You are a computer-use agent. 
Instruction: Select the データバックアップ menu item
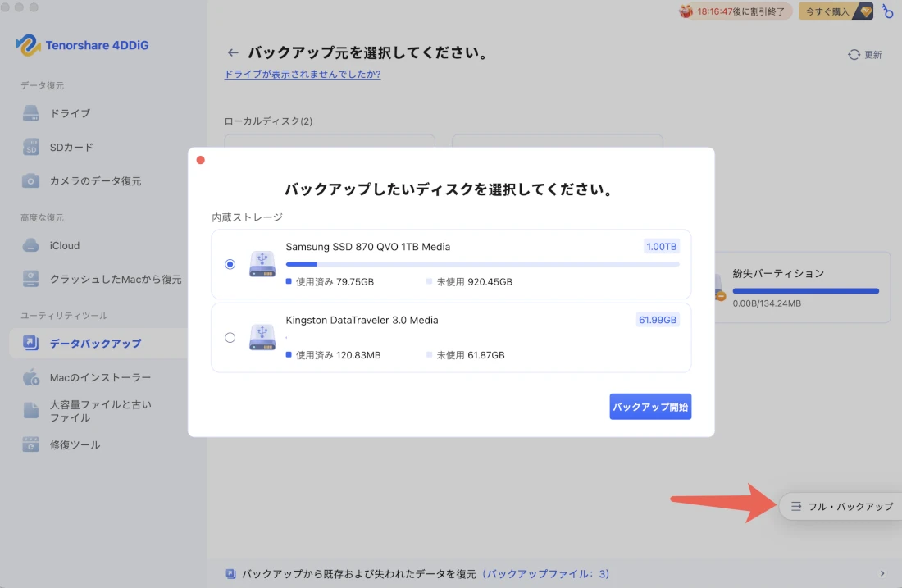98,343
